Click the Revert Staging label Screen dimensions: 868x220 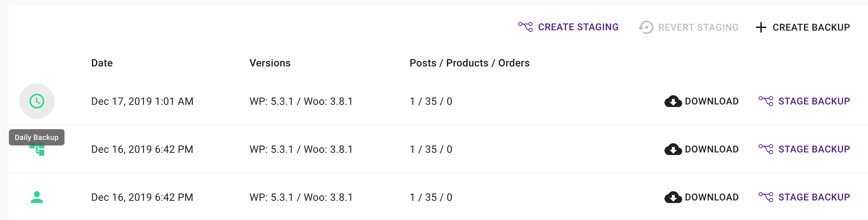click(698, 27)
